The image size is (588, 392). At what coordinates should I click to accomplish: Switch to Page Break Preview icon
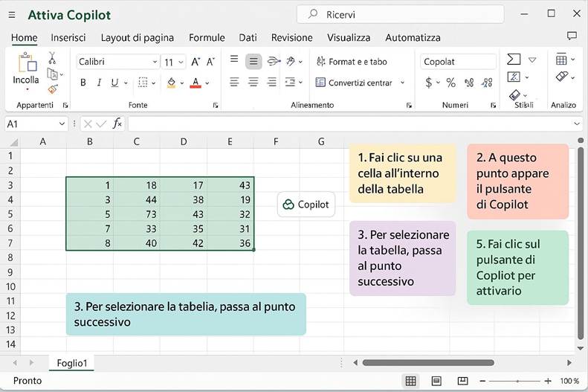point(463,381)
